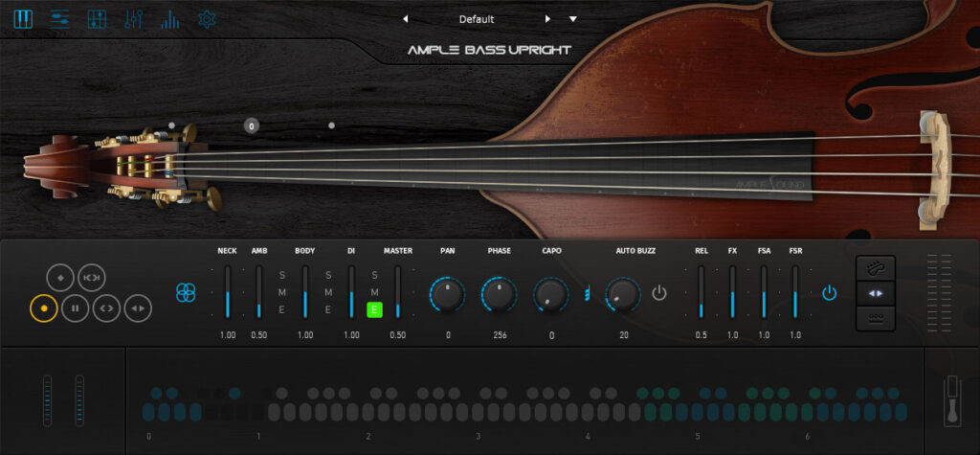Adjust the FSR fader
980x455 pixels.
(x=795, y=292)
